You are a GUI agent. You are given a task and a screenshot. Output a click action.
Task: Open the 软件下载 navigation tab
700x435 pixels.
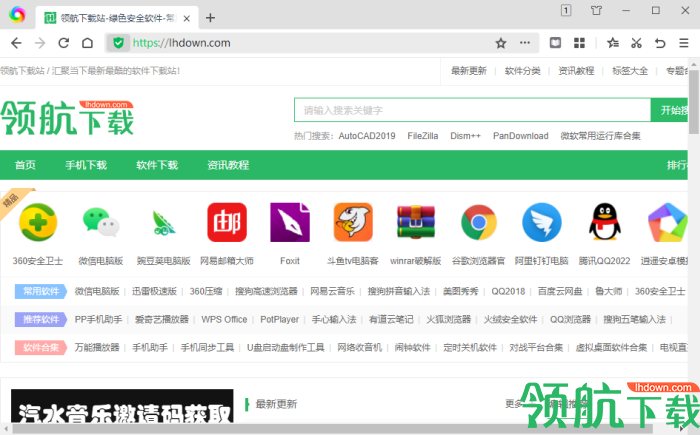click(x=157, y=165)
